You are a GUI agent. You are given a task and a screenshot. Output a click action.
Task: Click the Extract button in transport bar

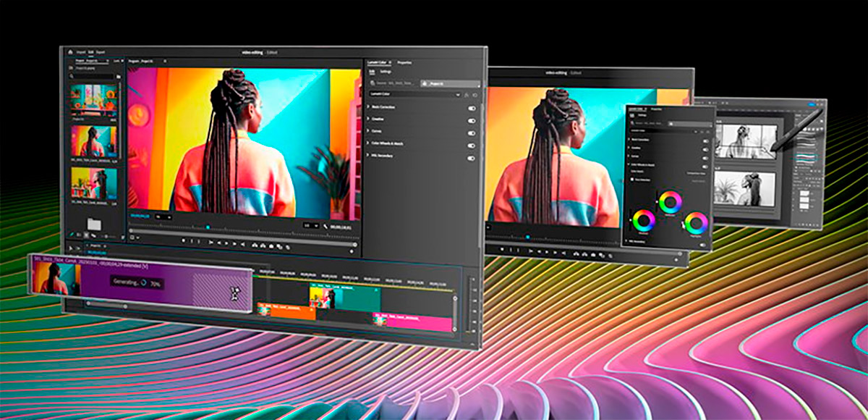pyautogui.click(x=263, y=245)
